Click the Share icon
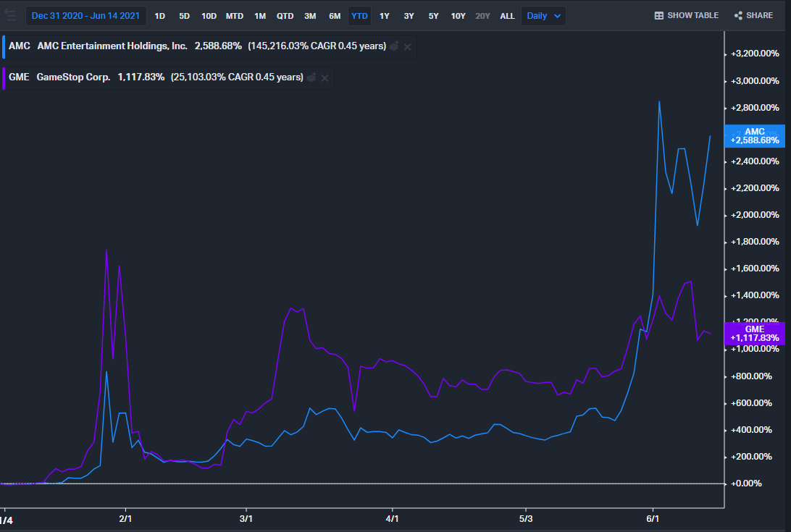The width and height of the screenshot is (791, 532). coord(738,15)
